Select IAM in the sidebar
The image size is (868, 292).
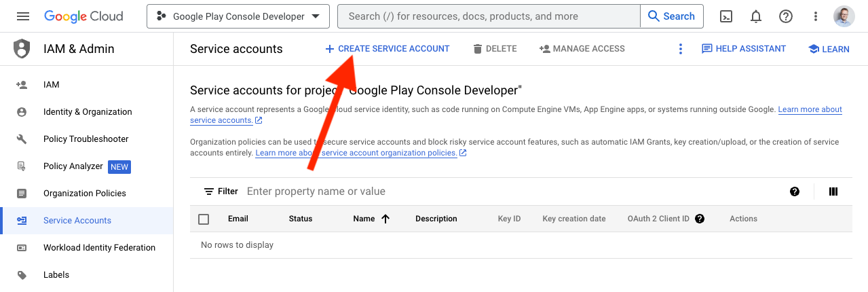click(x=87, y=85)
